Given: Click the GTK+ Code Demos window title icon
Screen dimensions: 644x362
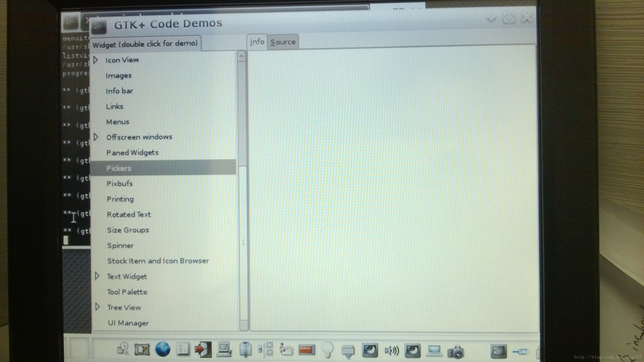Looking at the screenshot, I should coord(99,27).
